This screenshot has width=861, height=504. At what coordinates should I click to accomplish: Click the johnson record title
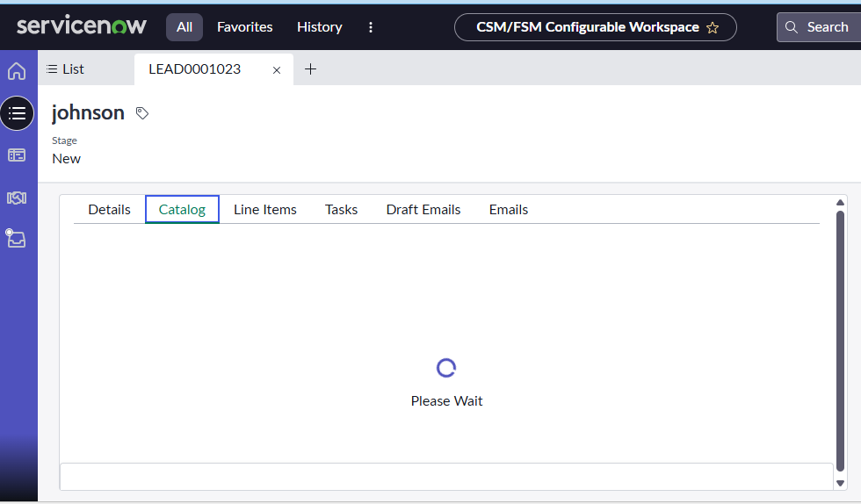(88, 112)
